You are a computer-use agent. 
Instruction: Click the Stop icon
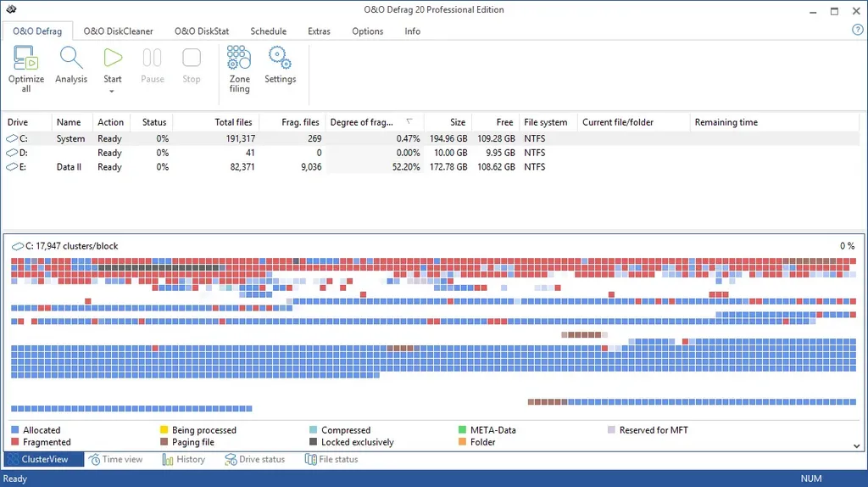point(192,58)
